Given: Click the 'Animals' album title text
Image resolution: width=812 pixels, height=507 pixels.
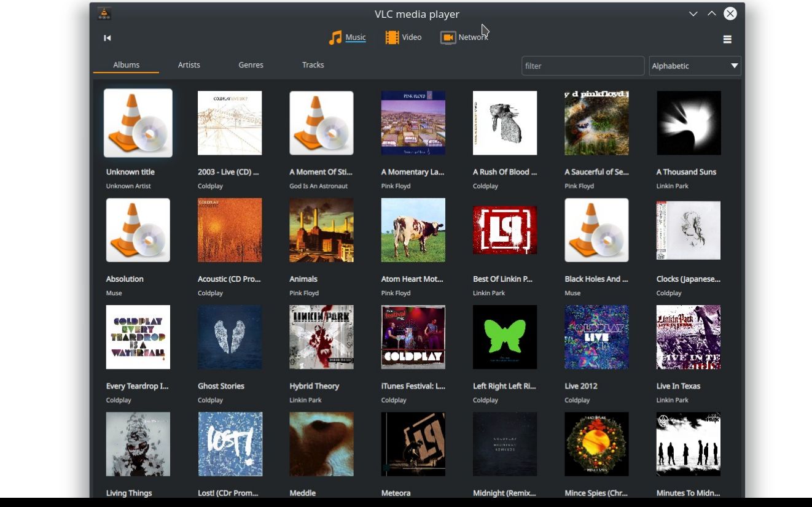Looking at the screenshot, I should coord(303,279).
